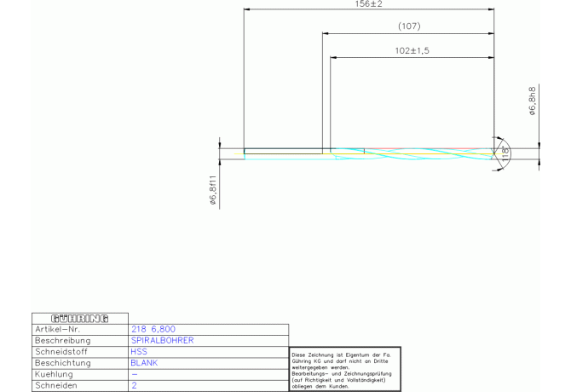Select the Artikel-Nr. label cell
Screen dimensions: 571x392
coord(80,330)
